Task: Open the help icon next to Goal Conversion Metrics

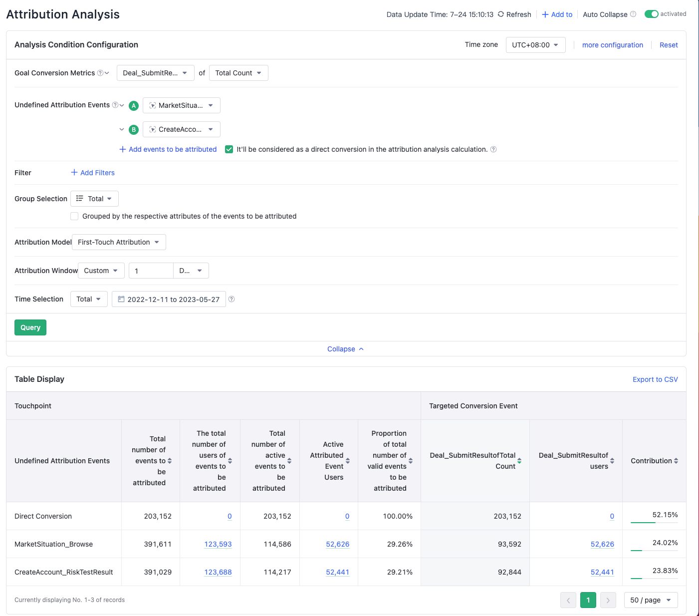Action: click(100, 73)
